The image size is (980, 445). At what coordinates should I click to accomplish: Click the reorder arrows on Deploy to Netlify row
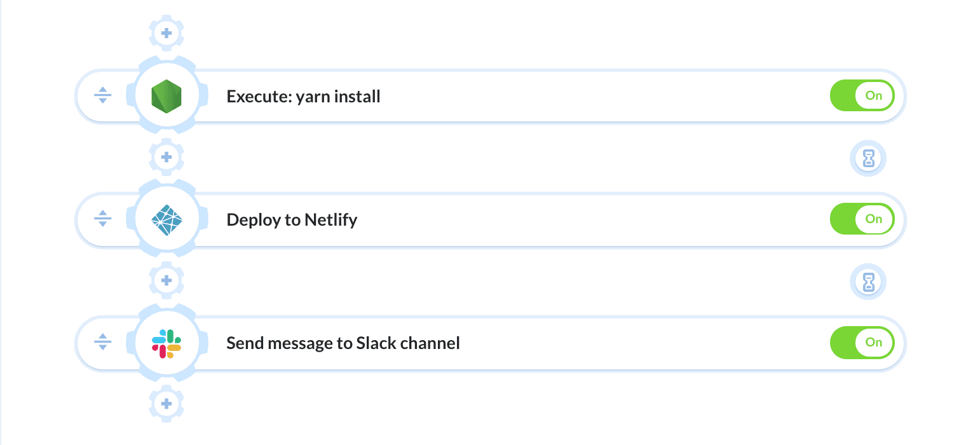point(102,219)
